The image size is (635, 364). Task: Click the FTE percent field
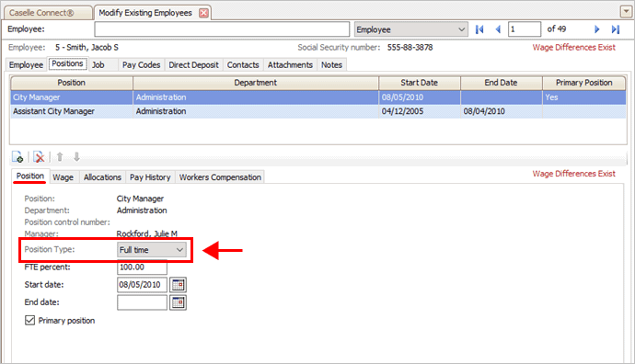point(142,267)
